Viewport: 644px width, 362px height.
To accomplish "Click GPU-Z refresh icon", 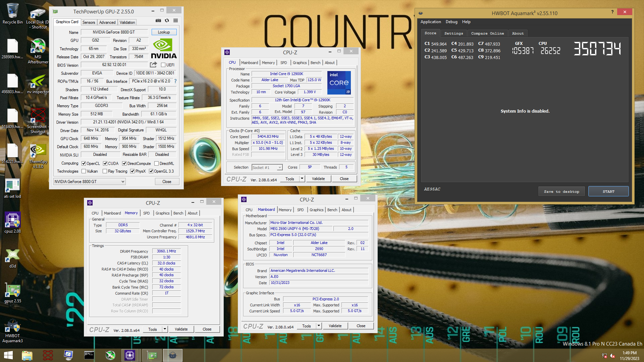I will pyautogui.click(x=167, y=21).
